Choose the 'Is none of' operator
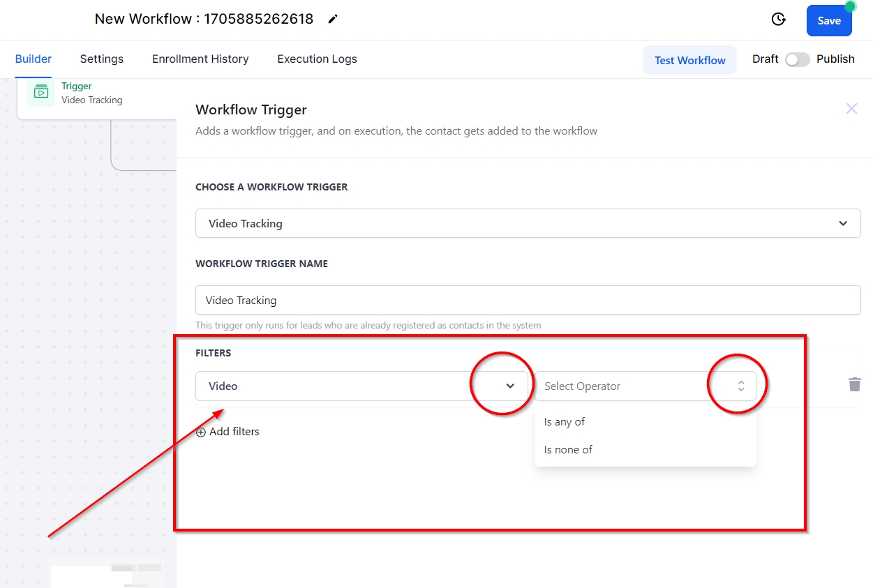This screenshot has width=873, height=588. pos(568,450)
